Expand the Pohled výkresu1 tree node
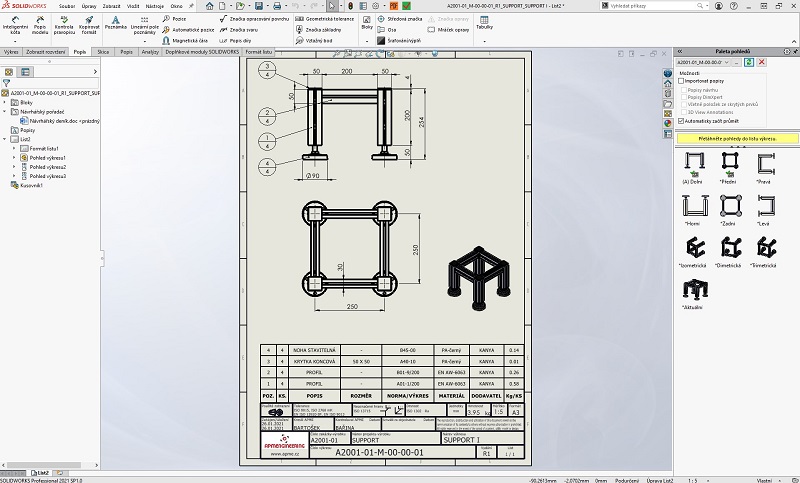 tap(14, 158)
